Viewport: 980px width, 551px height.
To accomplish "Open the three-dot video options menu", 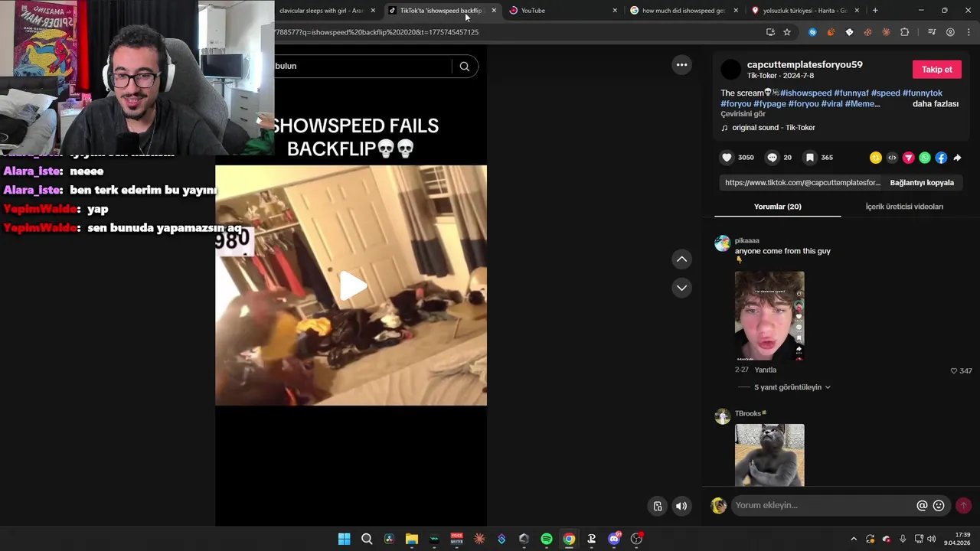I will click(681, 65).
